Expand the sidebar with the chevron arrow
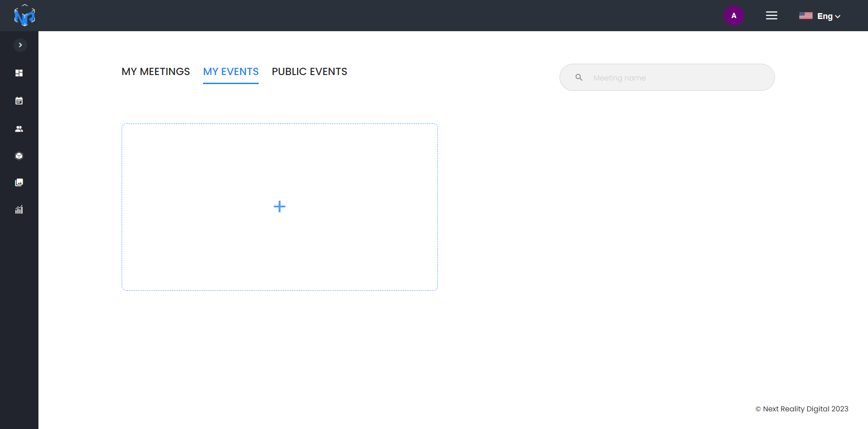868x429 pixels. [20, 45]
